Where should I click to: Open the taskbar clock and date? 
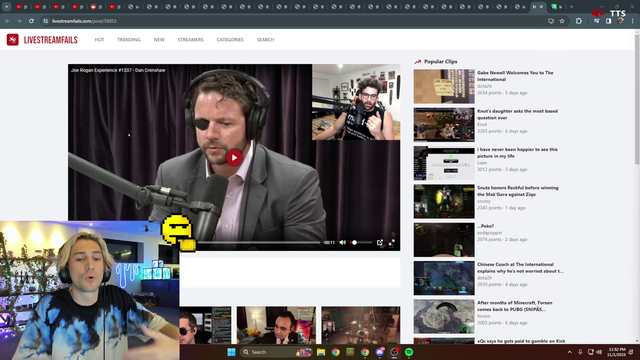(x=616, y=352)
